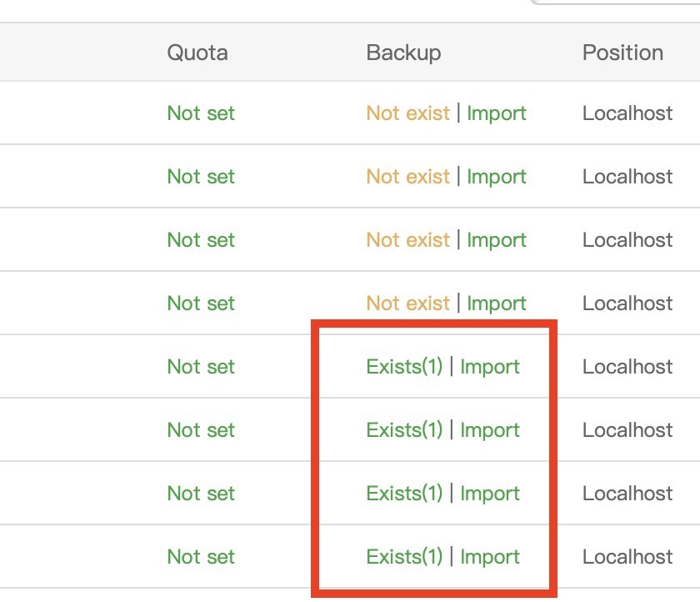Screen dimensions: 700x602
Task: Click Not exist in the second row
Action: click(x=407, y=177)
